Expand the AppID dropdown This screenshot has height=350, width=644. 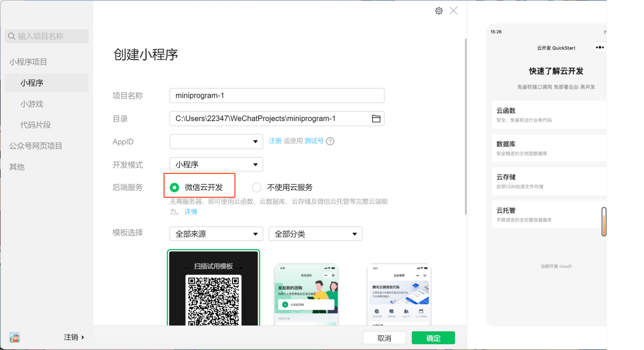[x=216, y=141]
